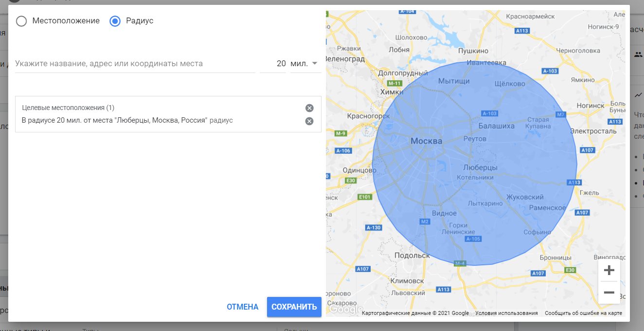This screenshot has height=331, width=644.
Task: Zoom out the map with minus icon
Action: point(609,293)
